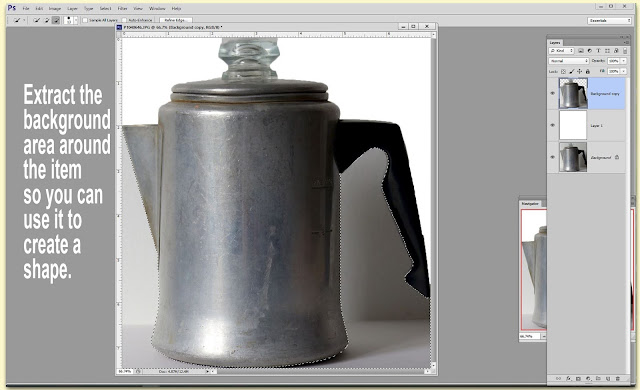
Task: Select the Layers panel tab
Action: (555, 42)
